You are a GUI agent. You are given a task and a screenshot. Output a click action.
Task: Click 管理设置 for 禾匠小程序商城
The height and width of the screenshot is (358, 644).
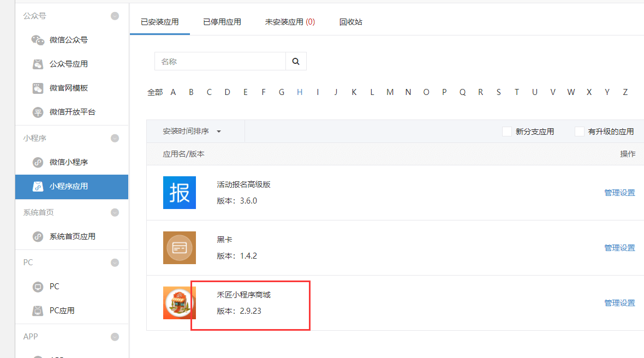point(619,302)
